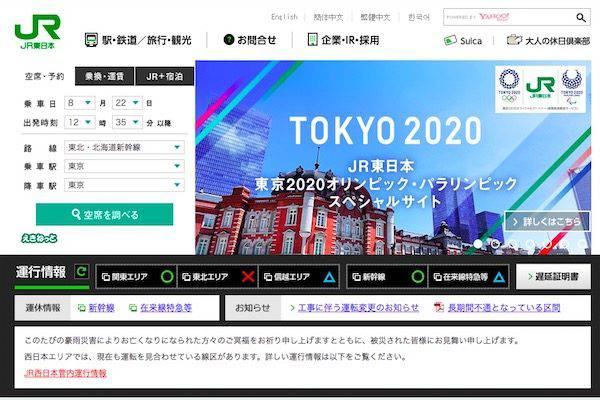Open the 新幹線 運休情報 link
This screenshot has width=600, height=400.
pyautogui.click(x=101, y=308)
